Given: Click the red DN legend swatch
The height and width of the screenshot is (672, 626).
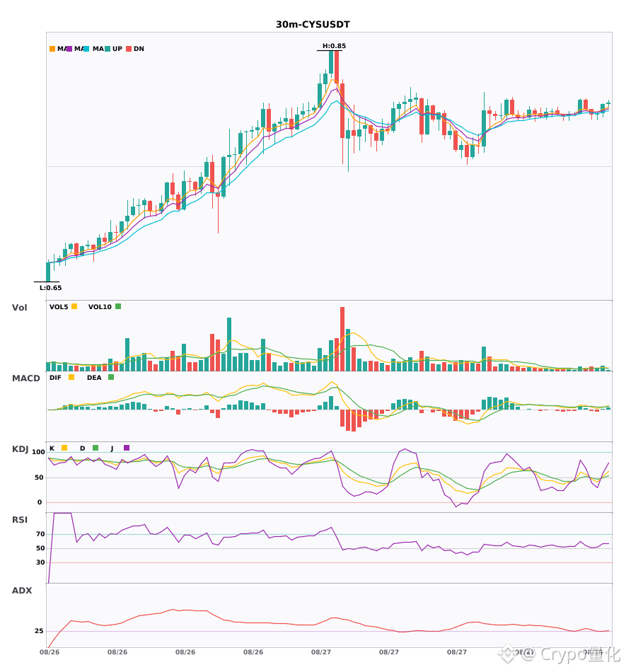Looking at the screenshot, I should point(129,49).
